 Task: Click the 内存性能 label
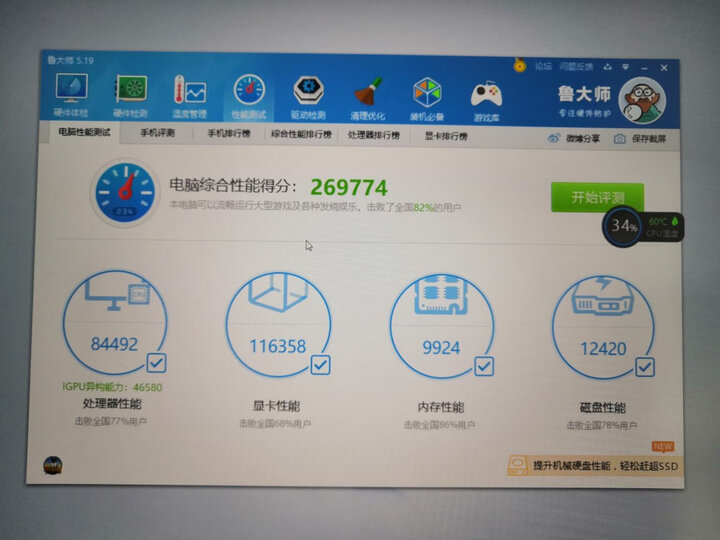click(440, 407)
